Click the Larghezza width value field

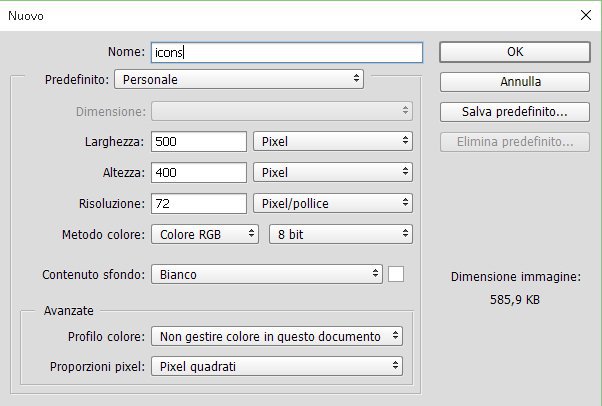pos(198,142)
